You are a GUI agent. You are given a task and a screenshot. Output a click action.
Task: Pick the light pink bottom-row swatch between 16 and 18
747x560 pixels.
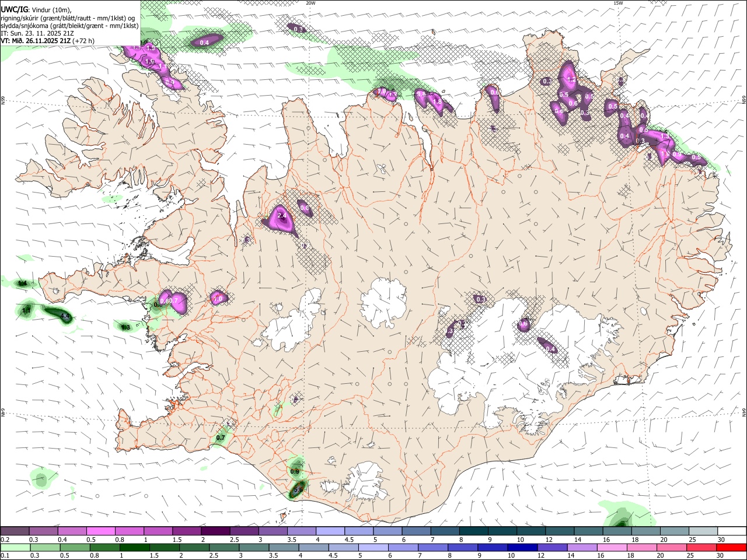point(612,547)
